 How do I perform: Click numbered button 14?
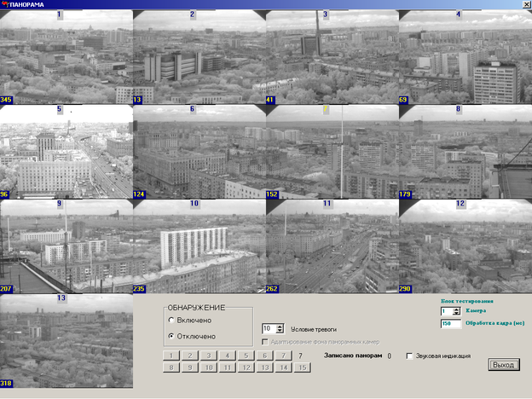[283, 367]
